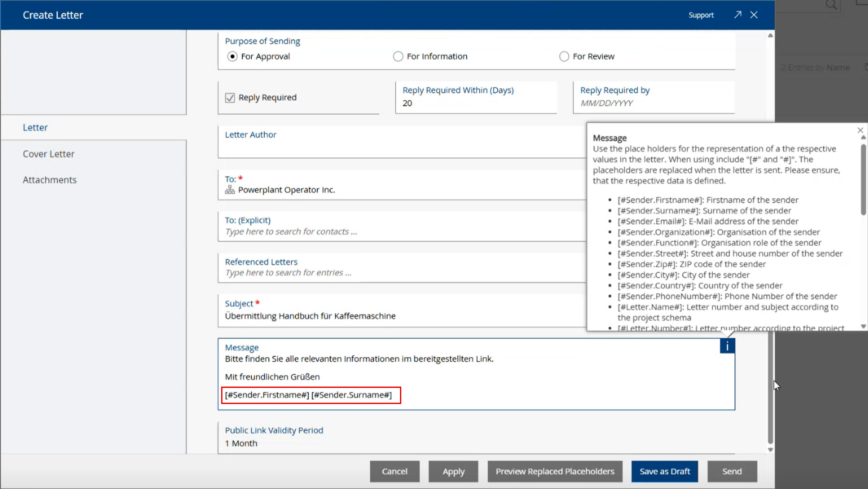Uncheck the Reply Required checkbox
868x489 pixels.
click(230, 98)
